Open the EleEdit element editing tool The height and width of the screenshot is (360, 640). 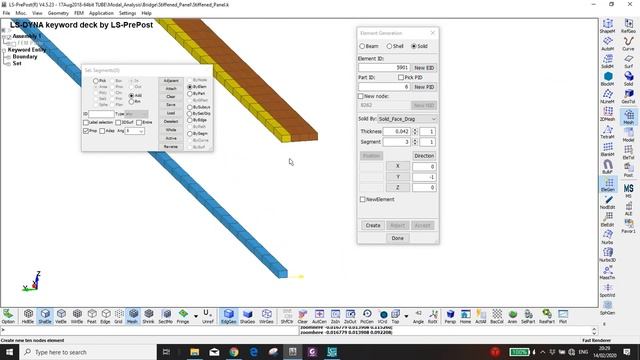click(607, 220)
